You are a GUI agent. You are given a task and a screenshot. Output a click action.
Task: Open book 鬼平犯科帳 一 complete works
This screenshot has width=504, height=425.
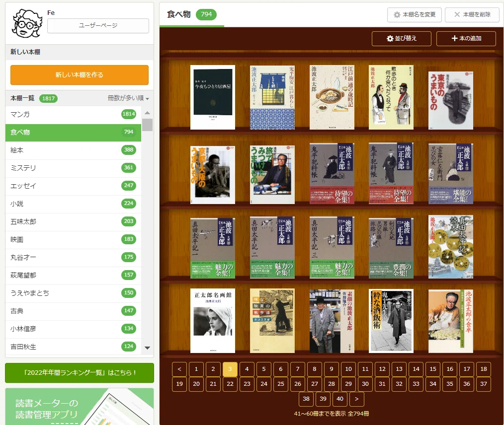pos(332,173)
